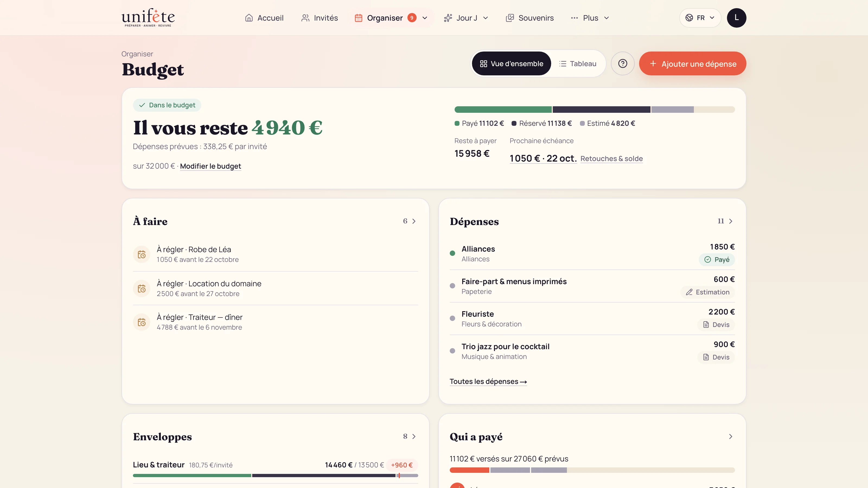Click the Souvenirs gallery icon
Image resolution: width=868 pixels, height=488 pixels.
click(509, 18)
